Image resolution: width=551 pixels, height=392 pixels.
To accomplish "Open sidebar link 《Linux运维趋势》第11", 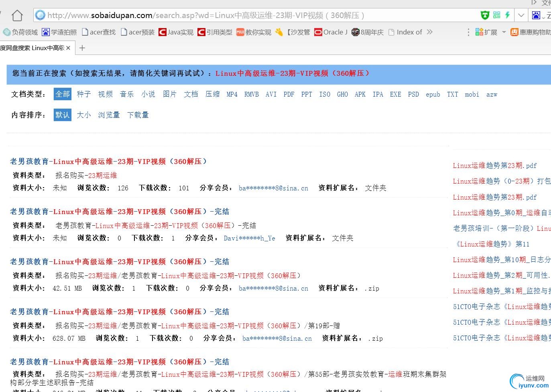I will 492,244.
